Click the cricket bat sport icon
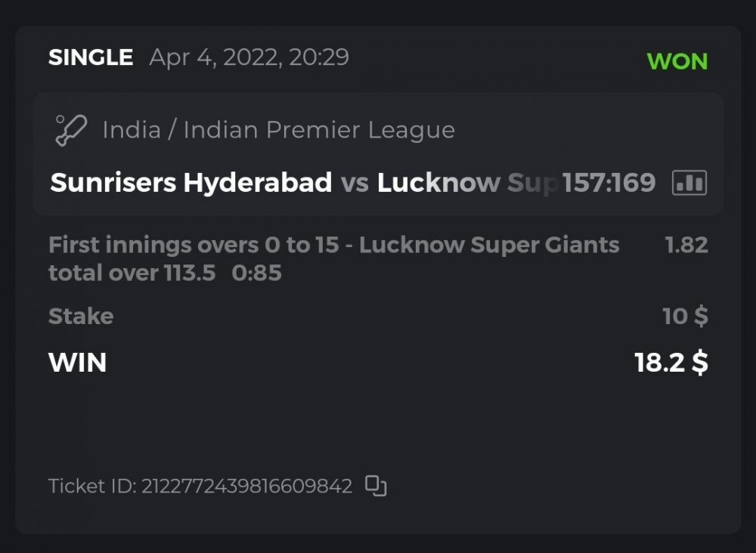 click(71, 130)
